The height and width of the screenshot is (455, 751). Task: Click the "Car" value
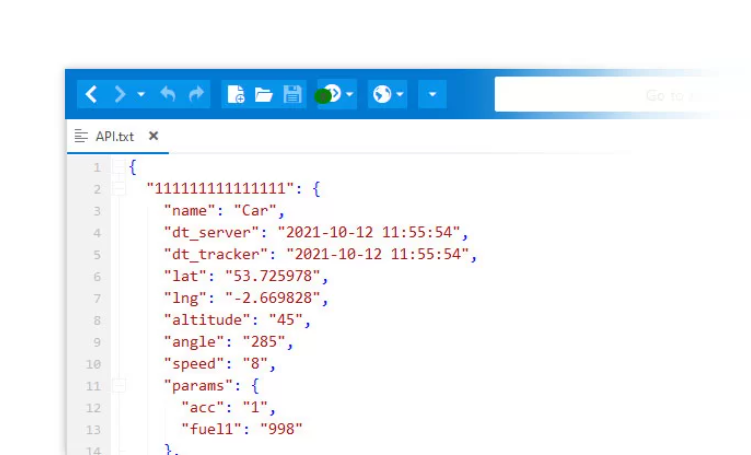(255, 210)
